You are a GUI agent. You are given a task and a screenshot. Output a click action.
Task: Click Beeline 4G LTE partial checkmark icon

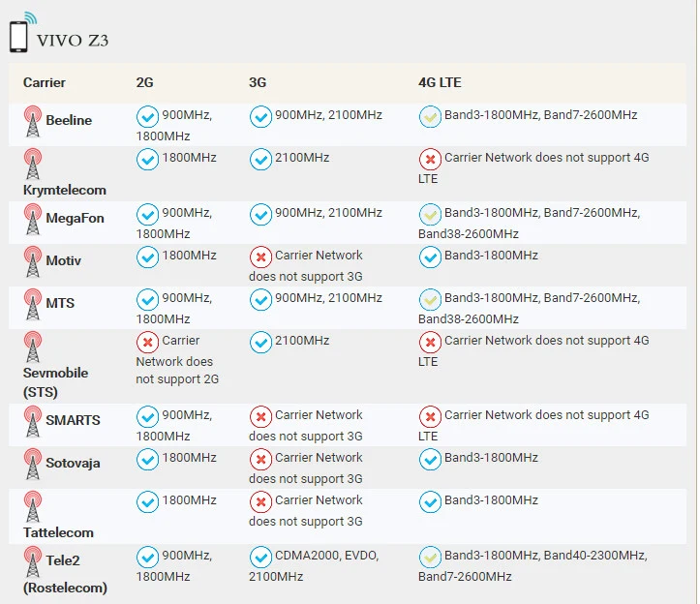click(x=430, y=117)
